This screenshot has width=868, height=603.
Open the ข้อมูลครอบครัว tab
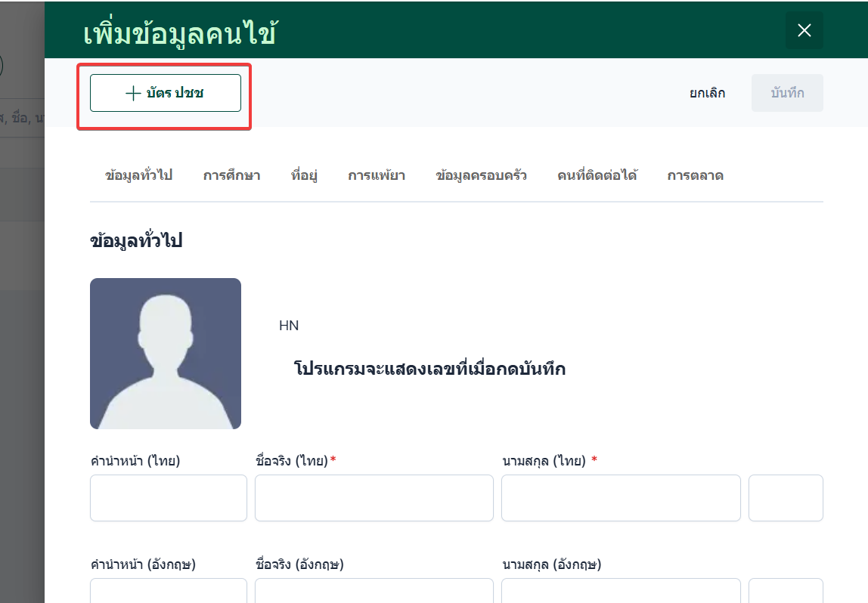pos(481,175)
